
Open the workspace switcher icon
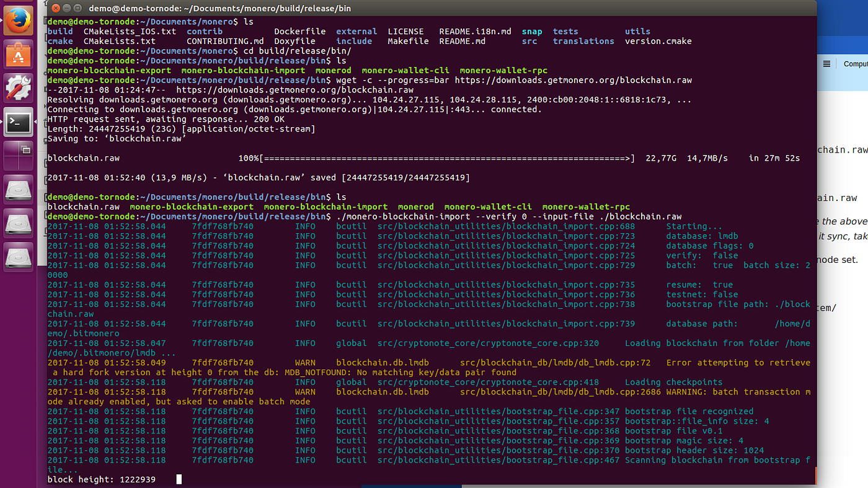(18, 156)
